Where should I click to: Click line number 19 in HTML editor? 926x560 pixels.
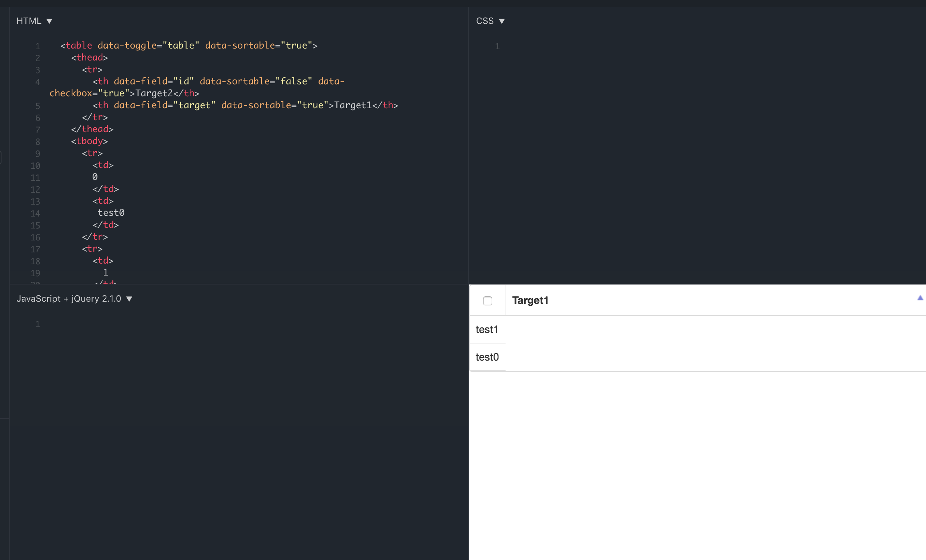(35, 273)
